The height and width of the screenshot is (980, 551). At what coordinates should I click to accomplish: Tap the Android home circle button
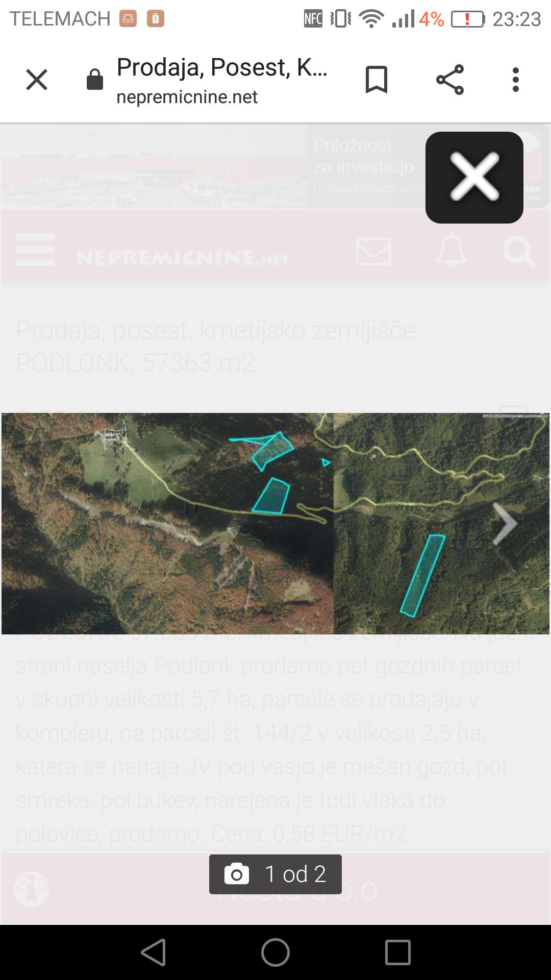275,952
